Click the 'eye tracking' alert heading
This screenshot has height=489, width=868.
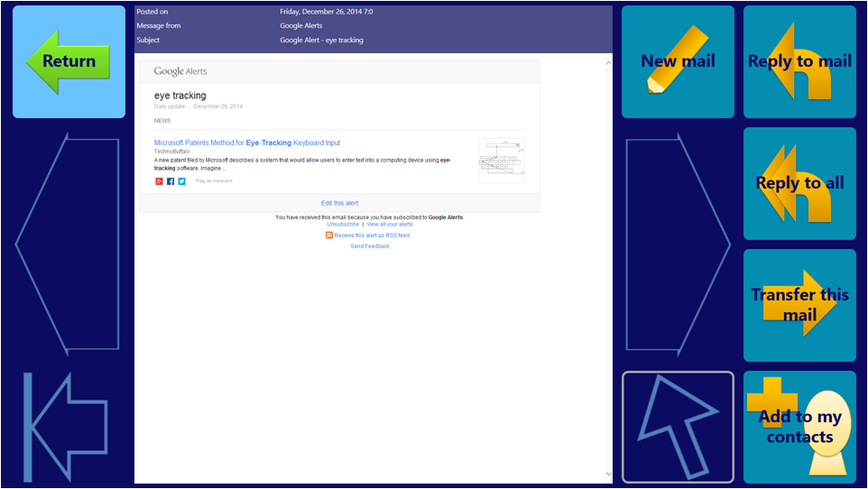click(x=180, y=96)
